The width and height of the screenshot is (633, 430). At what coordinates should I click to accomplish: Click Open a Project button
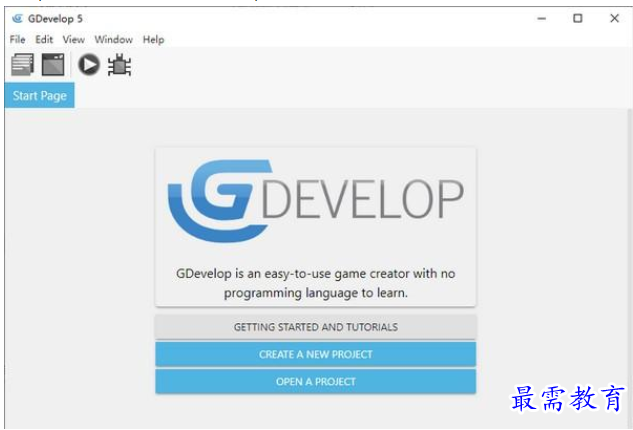[x=316, y=382]
